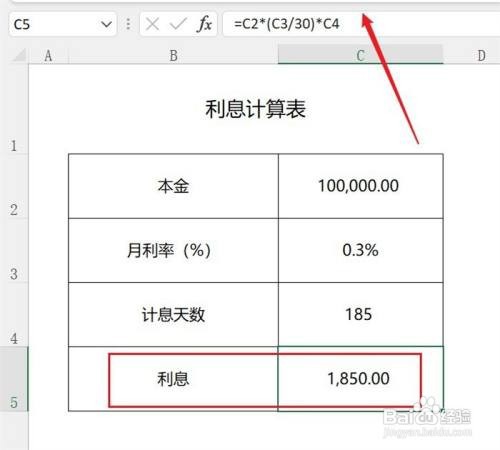Click the result cell 1,850.00
The width and height of the screenshot is (500, 450).
361,379
